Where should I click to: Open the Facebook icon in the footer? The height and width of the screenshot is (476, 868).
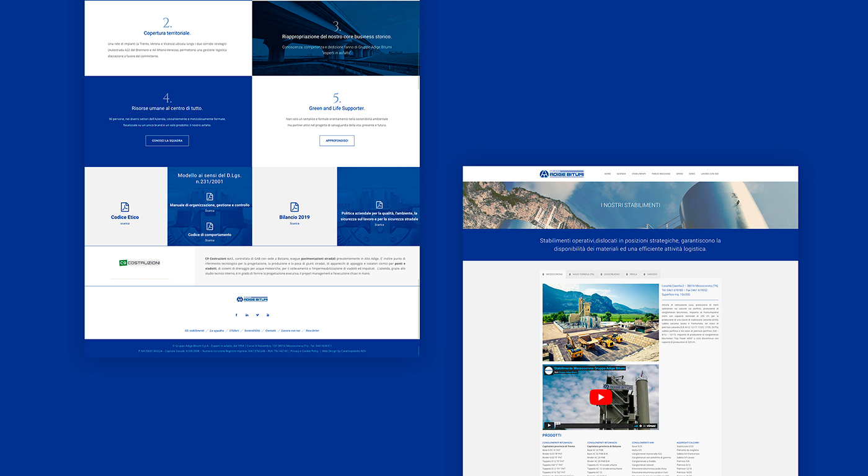[x=236, y=315]
